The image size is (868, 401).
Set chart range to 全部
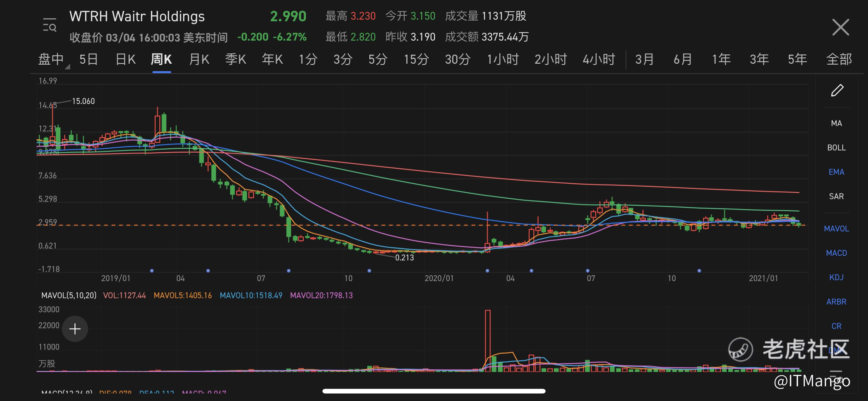839,60
